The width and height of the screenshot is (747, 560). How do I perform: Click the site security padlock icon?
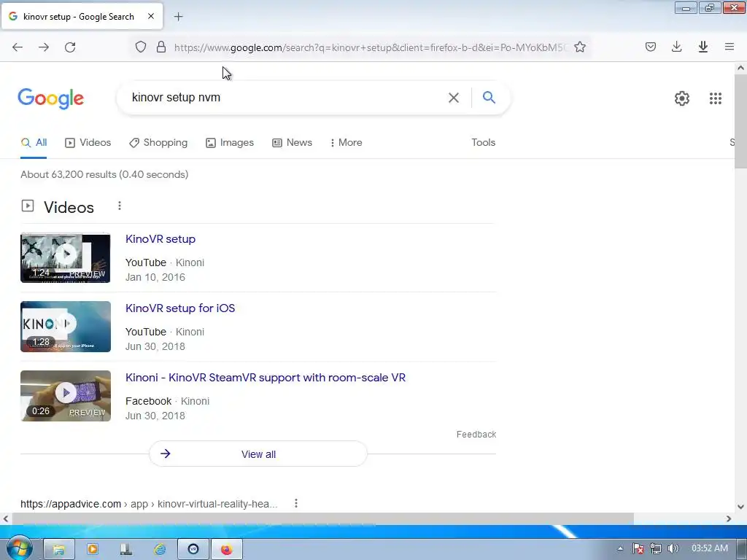pos(161,47)
